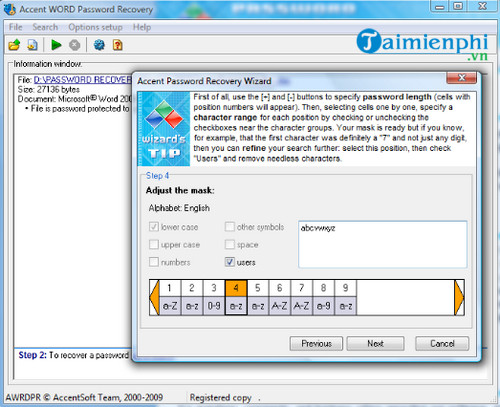Click the Cancel button
This screenshot has height=407, width=500.
point(442,343)
